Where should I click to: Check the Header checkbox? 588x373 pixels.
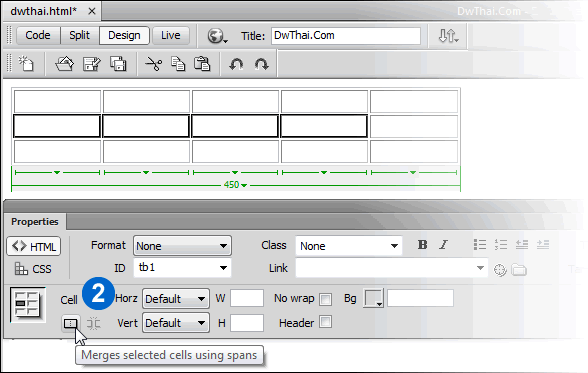point(326,322)
